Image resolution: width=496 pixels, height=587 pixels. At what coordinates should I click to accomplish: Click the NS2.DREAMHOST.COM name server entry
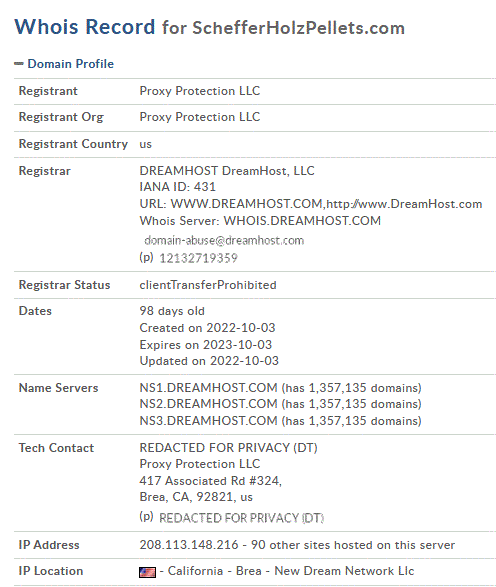pos(208,404)
